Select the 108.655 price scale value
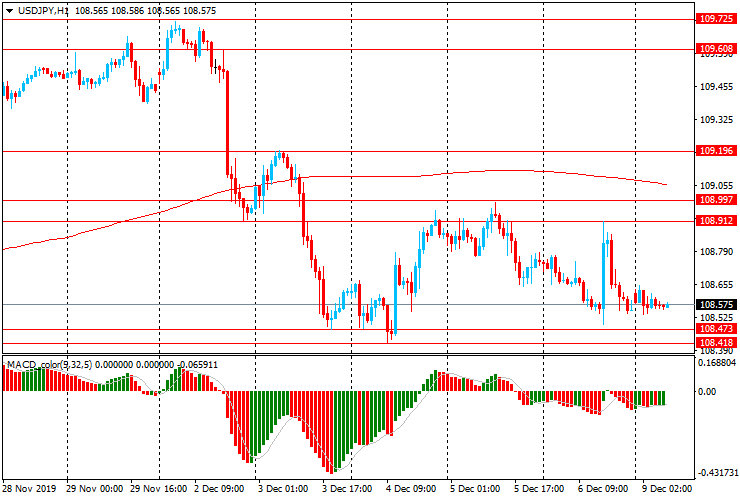740x500 pixels. (716, 285)
